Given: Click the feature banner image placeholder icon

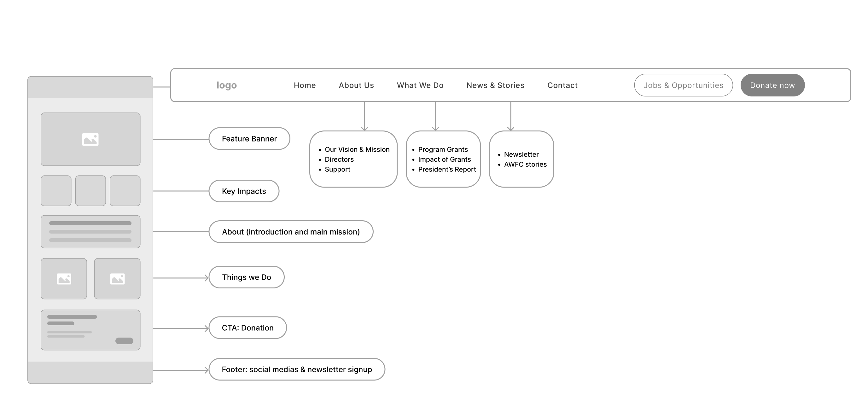Looking at the screenshot, I should (x=90, y=139).
